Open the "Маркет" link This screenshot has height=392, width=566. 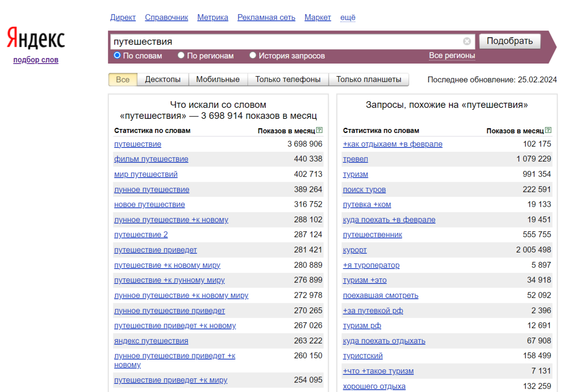pyautogui.click(x=318, y=17)
